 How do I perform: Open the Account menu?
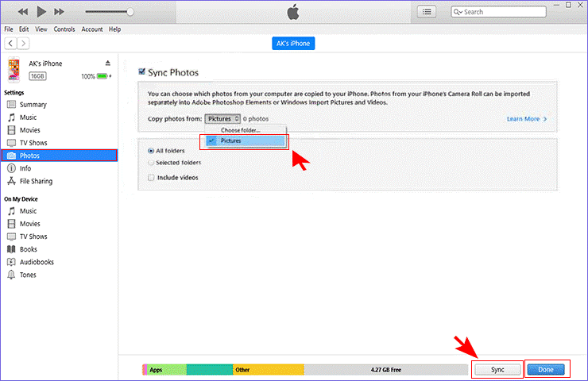(x=92, y=29)
